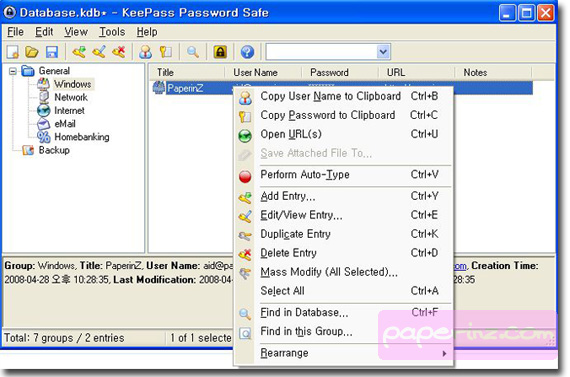Choose Copy User Name to Clipboard
This screenshot has height=377, width=570.
[x=344, y=96]
